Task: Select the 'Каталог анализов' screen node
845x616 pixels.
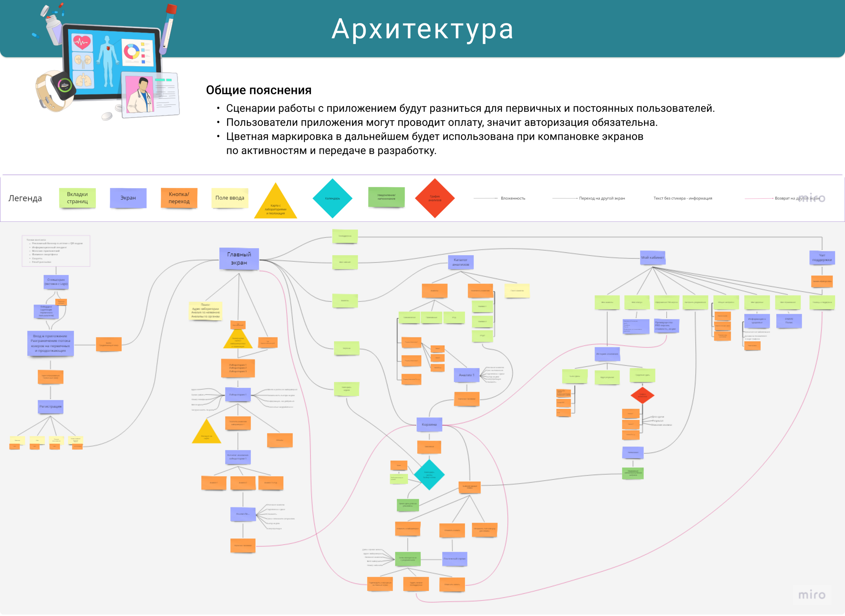Action: tap(461, 262)
